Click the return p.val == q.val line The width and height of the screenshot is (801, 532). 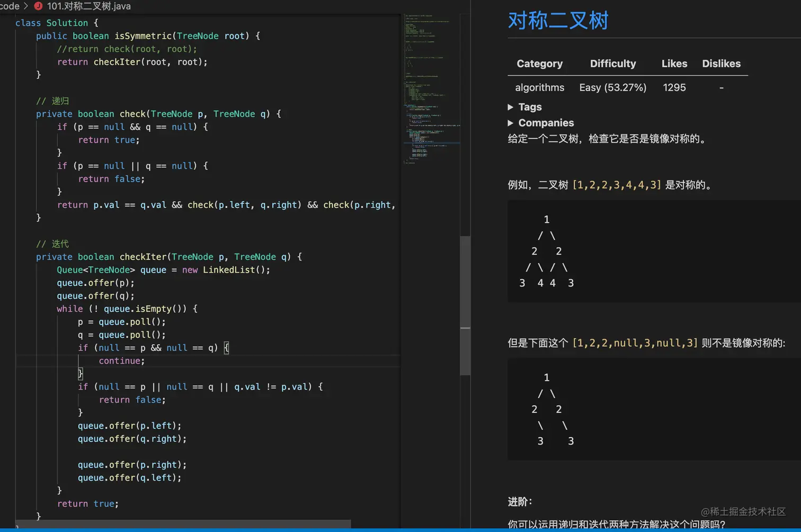[x=226, y=205]
